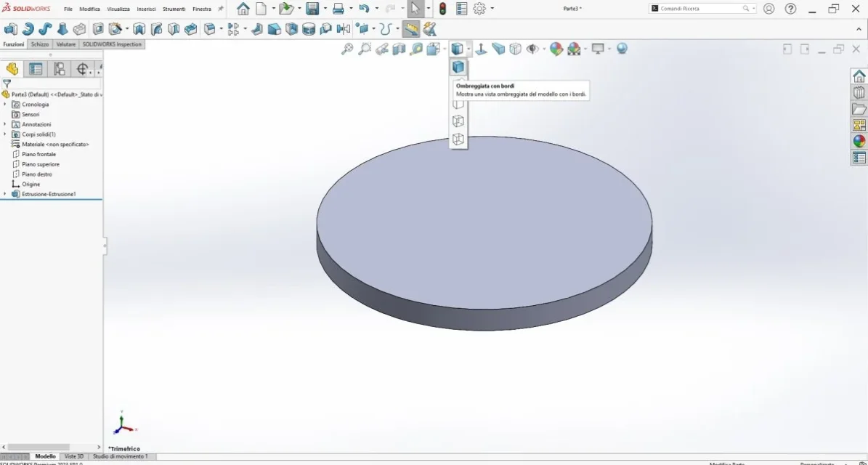Click the Curves tool icon
The height and width of the screenshot is (465, 868).
[387, 29]
